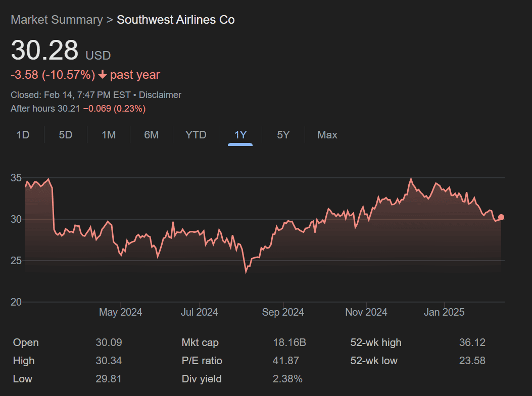Click the -3.58 (-10.57%) change text
The height and width of the screenshot is (396, 532).
click(x=53, y=75)
